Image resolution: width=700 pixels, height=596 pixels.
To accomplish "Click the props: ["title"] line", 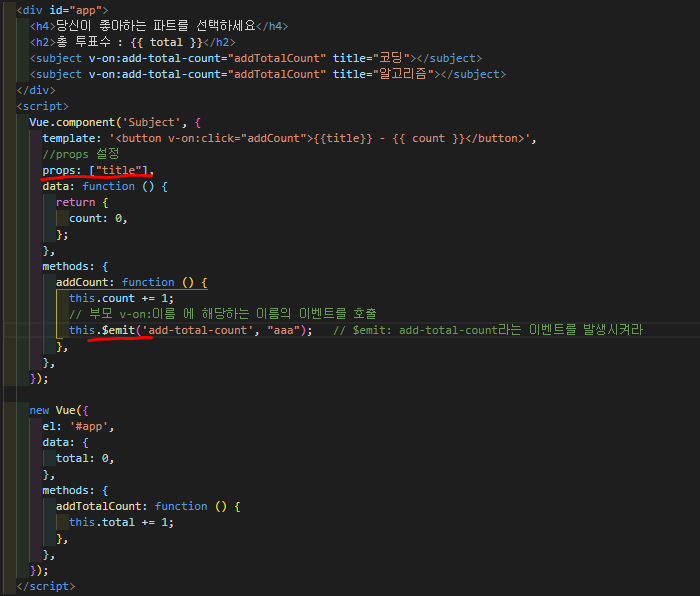I will [98, 170].
